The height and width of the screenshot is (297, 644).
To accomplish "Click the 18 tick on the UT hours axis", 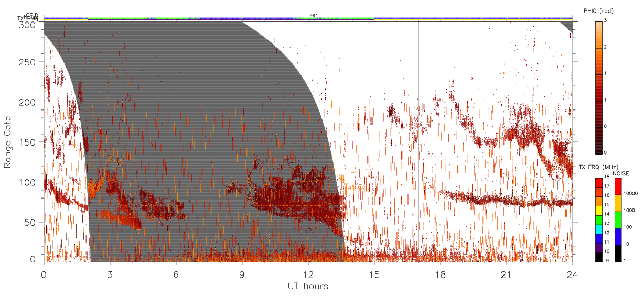I will [x=441, y=274].
